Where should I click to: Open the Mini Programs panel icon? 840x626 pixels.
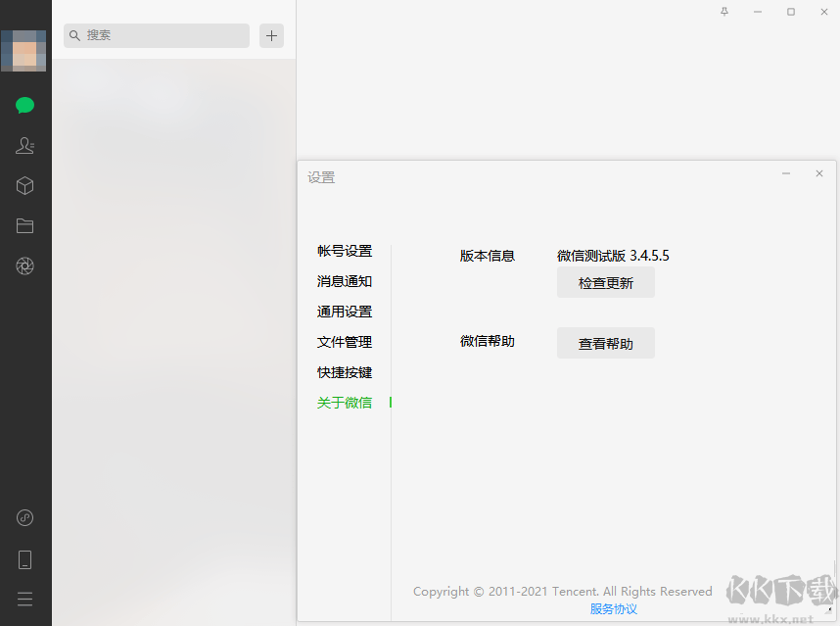click(x=24, y=517)
